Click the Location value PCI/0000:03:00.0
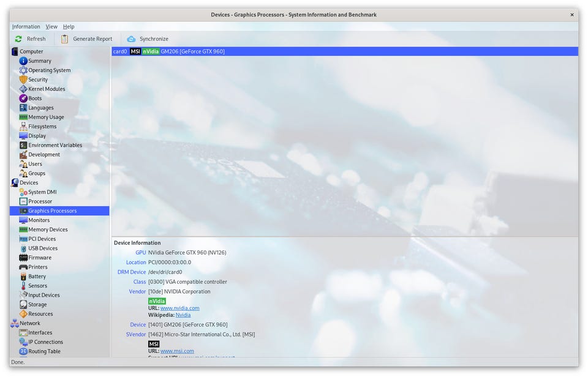Viewport: 588px width, 377px height. click(x=170, y=263)
